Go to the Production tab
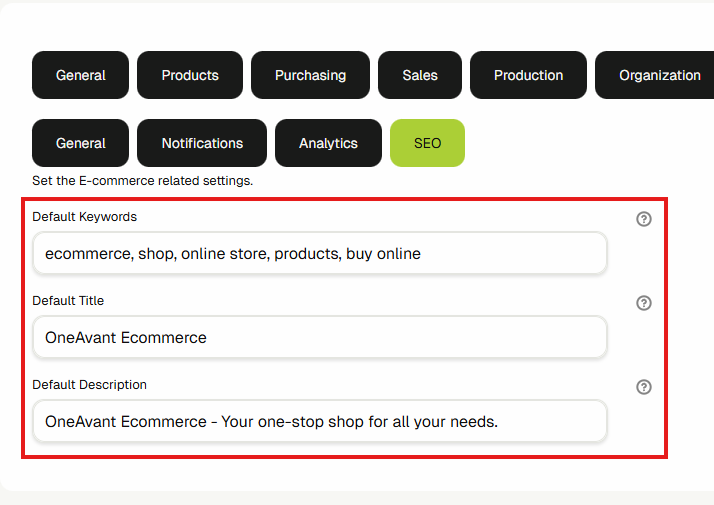 click(528, 75)
